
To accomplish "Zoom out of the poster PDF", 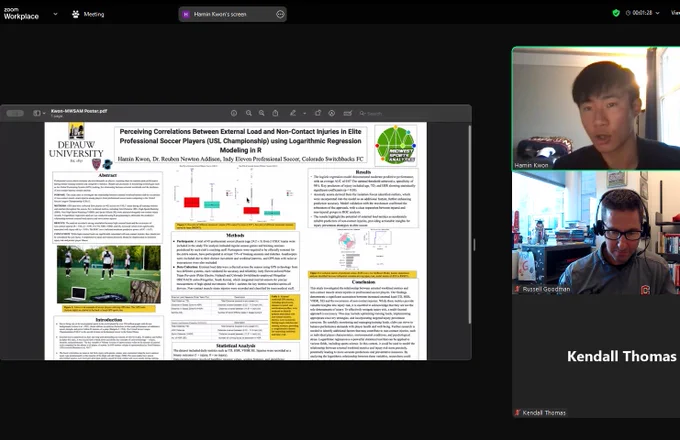I will [248, 113].
